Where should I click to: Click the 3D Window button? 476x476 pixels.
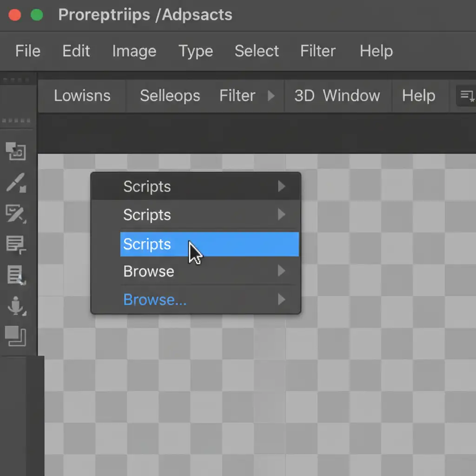coord(337,96)
